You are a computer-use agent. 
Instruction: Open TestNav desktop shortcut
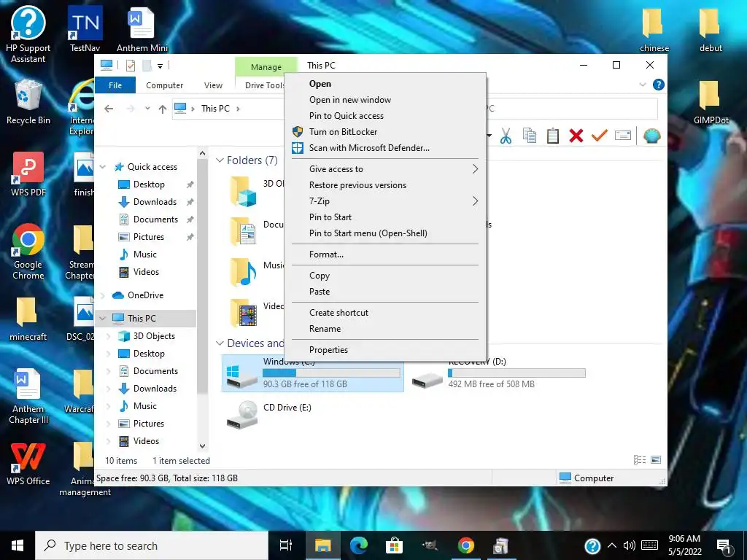85,29
